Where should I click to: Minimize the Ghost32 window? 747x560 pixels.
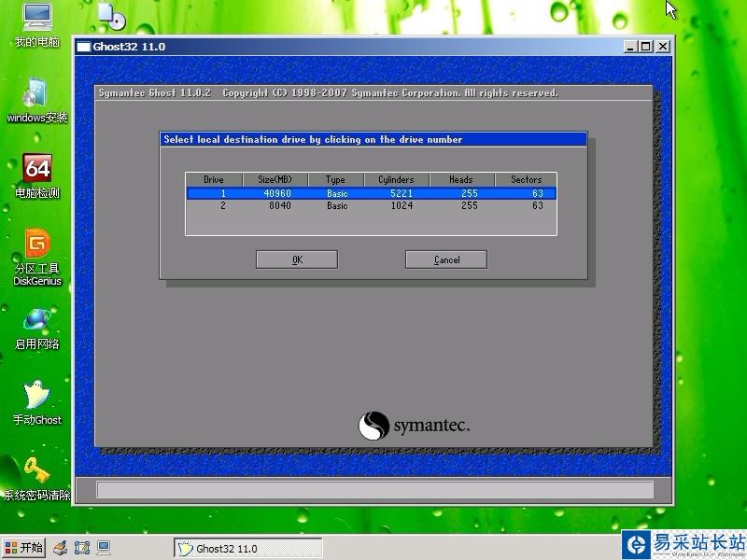tap(629, 47)
